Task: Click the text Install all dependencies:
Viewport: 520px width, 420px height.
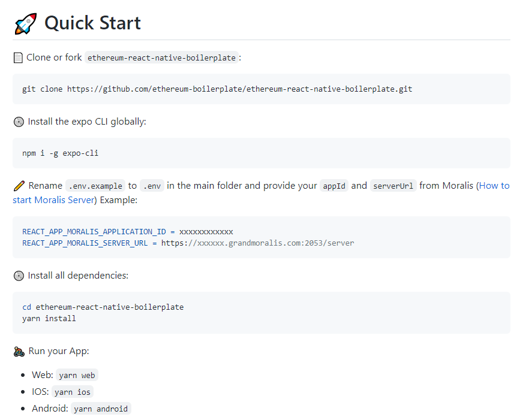Action: [x=78, y=276]
